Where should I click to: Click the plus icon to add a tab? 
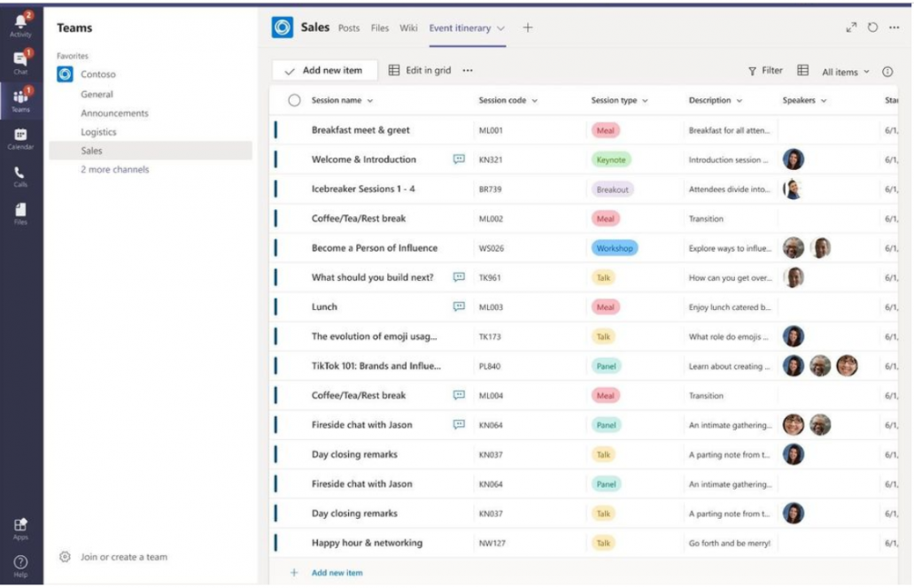tap(528, 27)
